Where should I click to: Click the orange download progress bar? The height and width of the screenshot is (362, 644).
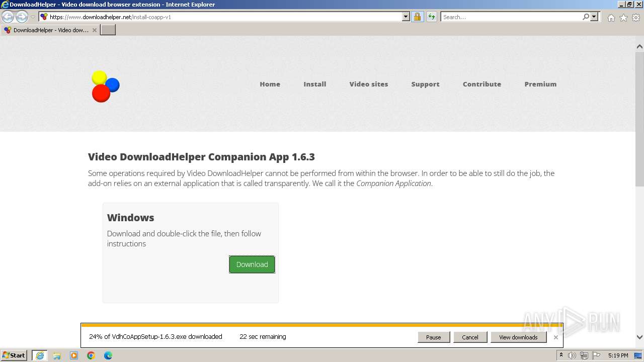coord(321,325)
